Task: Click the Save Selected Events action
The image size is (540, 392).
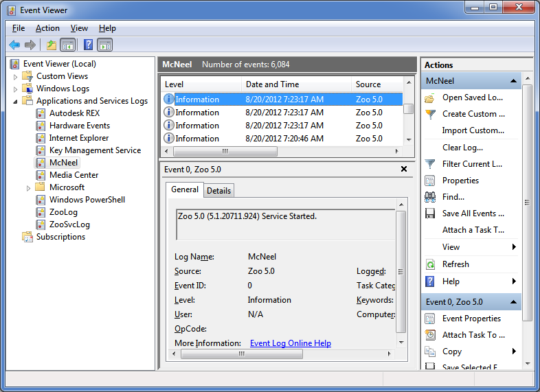Action: click(470, 367)
